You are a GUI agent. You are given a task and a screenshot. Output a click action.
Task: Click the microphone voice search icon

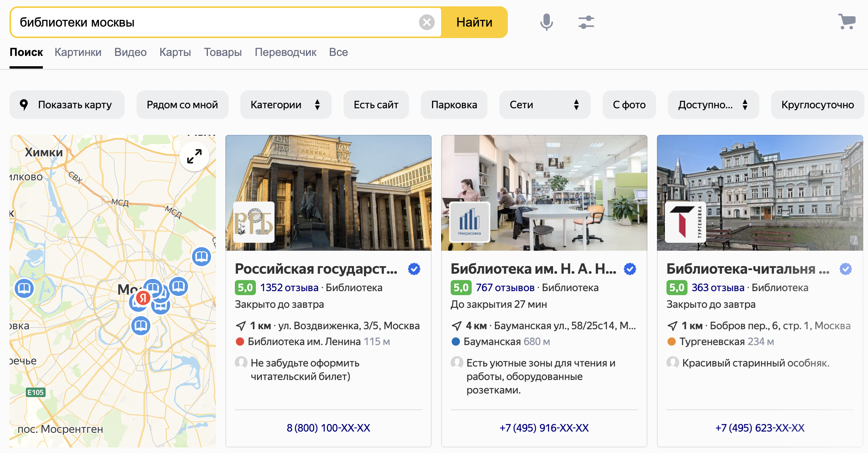(x=546, y=22)
